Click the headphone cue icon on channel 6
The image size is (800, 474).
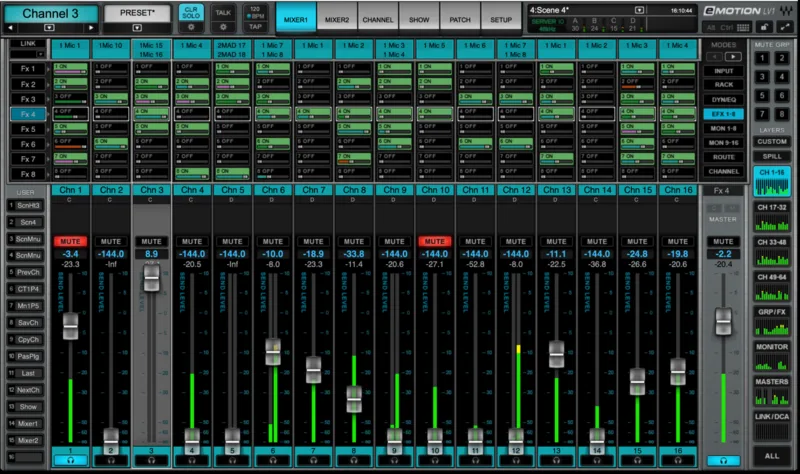(273, 460)
